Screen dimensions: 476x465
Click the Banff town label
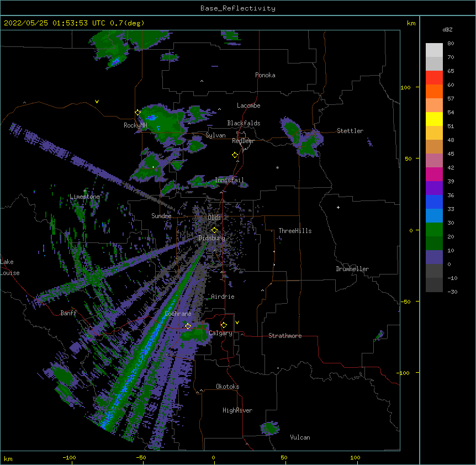[x=68, y=313]
